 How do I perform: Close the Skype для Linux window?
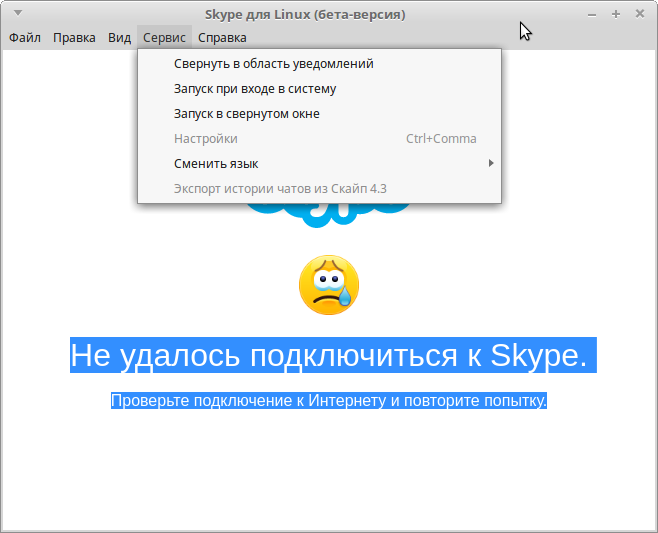pyautogui.click(x=639, y=14)
